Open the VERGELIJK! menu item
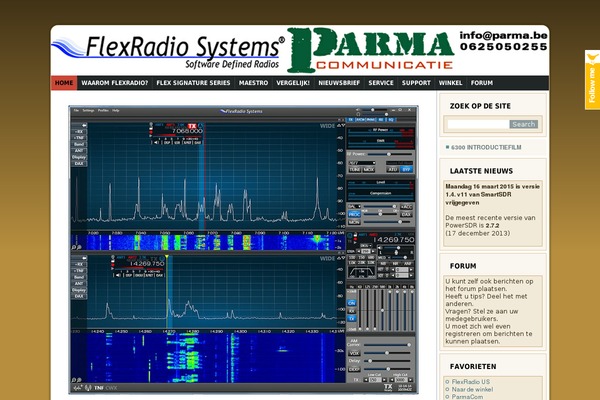 (293, 83)
